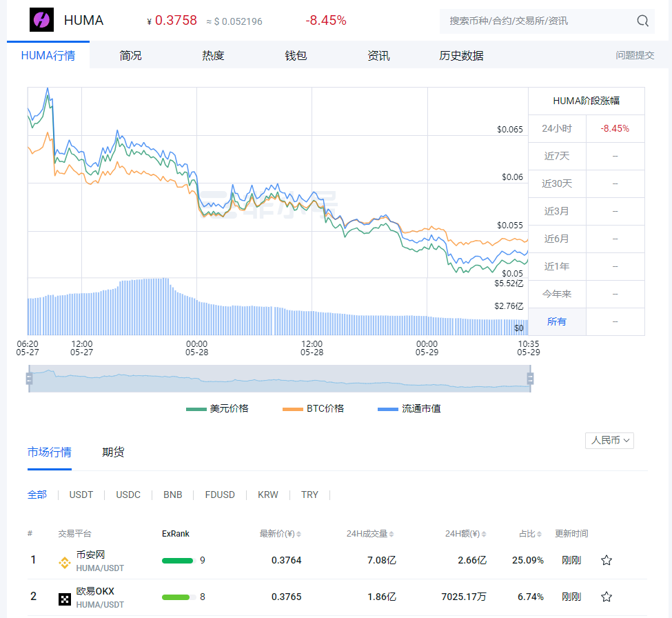Switch to HUMA行情 tab
The image size is (672, 618).
[x=48, y=55]
